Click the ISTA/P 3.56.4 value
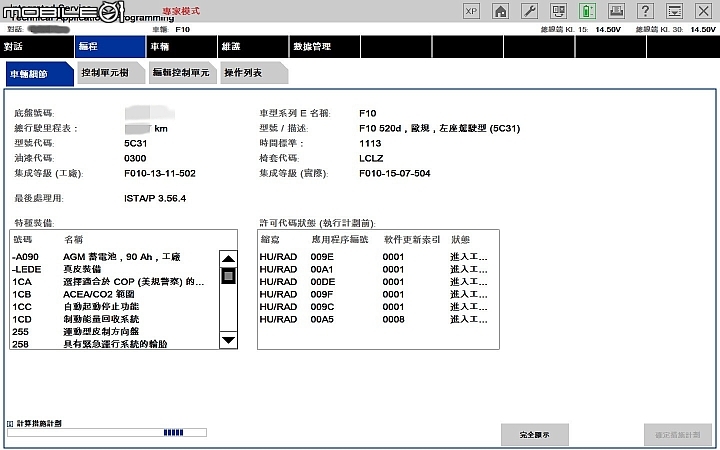Image resolution: width=720 pixels, height=450 pixels. (x=155, y=198)
